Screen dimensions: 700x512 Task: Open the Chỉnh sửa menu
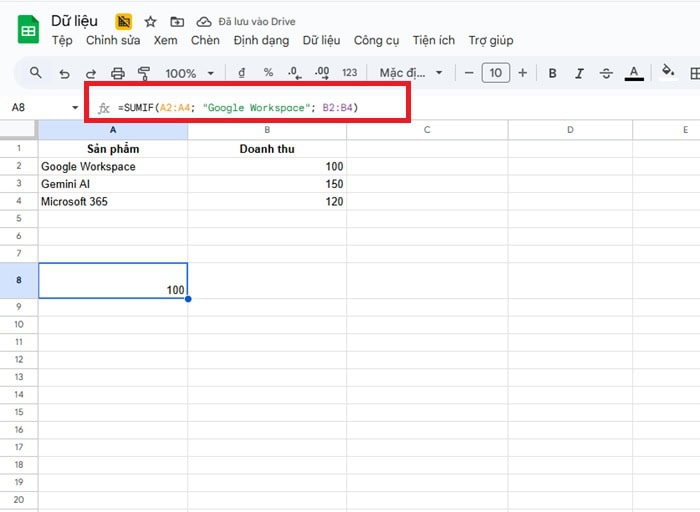click(113, 40)
